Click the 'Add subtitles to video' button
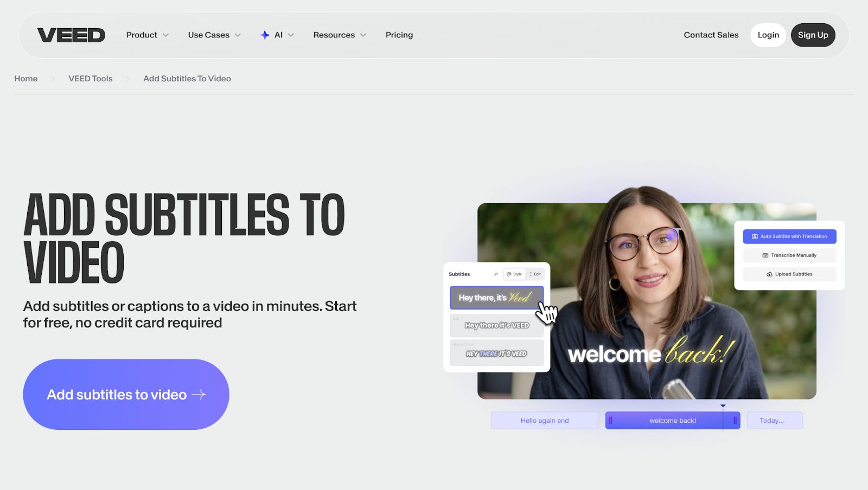 pyautogui.click(x=126, y=394)
